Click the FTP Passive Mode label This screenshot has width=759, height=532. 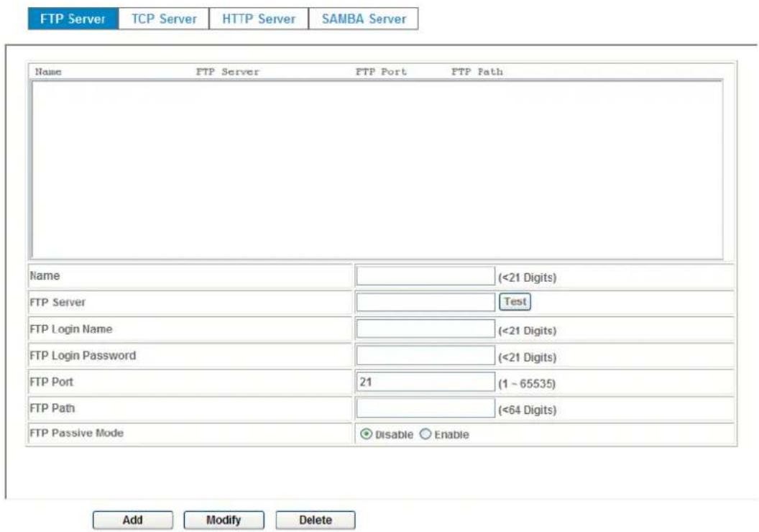76,433
